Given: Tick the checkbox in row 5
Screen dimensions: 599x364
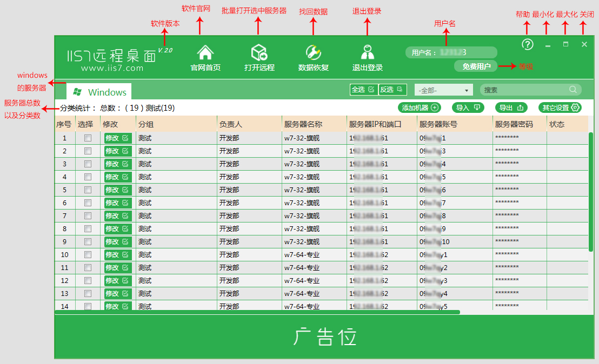Looking at the screenshot, I should [88, 190].
